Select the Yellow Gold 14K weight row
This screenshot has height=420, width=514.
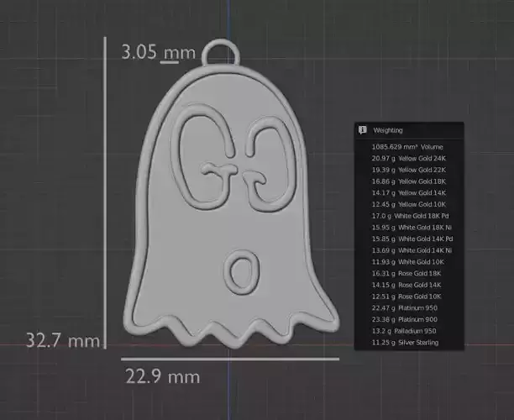pos(409,193)
